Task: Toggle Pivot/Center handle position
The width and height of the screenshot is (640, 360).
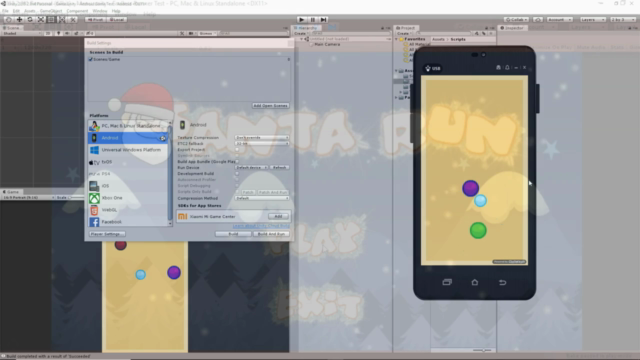Action: tap(95, 19)
